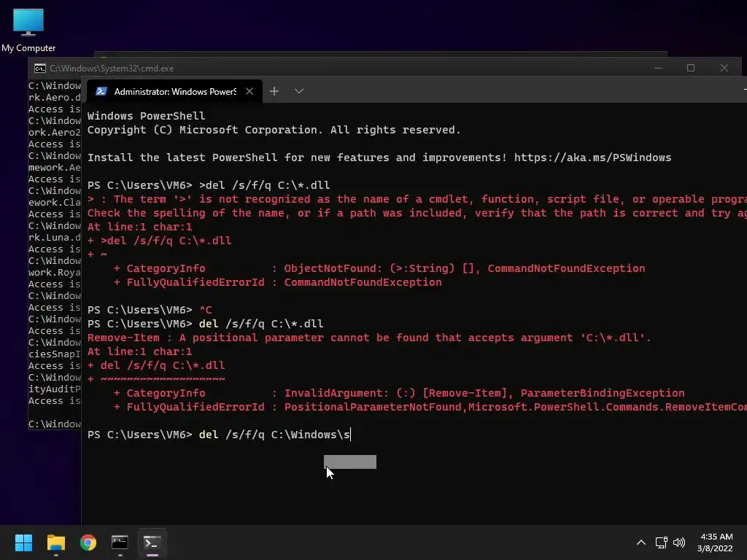Click the https://aka.ms/PSWindows link
747x560 pixels.
coord(592,157)
